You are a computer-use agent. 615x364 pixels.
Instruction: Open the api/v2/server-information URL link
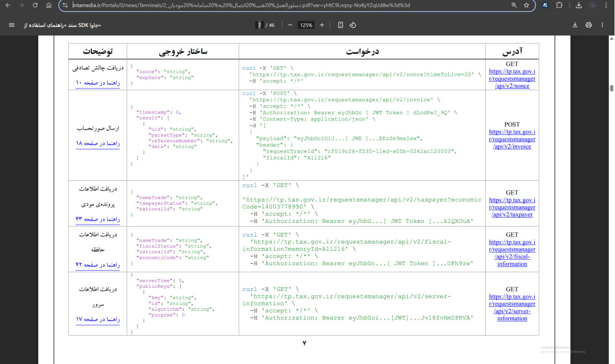pyautogui.click(x=512, y=307)
